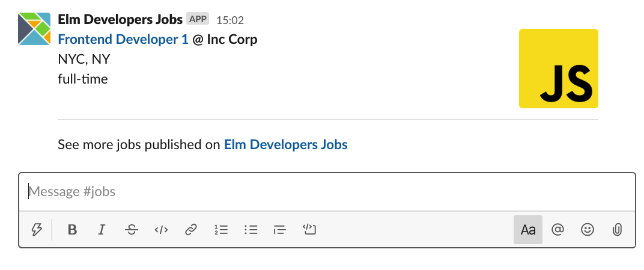Open the lightning bolt shortcuts menu
The image size is (644, 270).
pos(37,230)
